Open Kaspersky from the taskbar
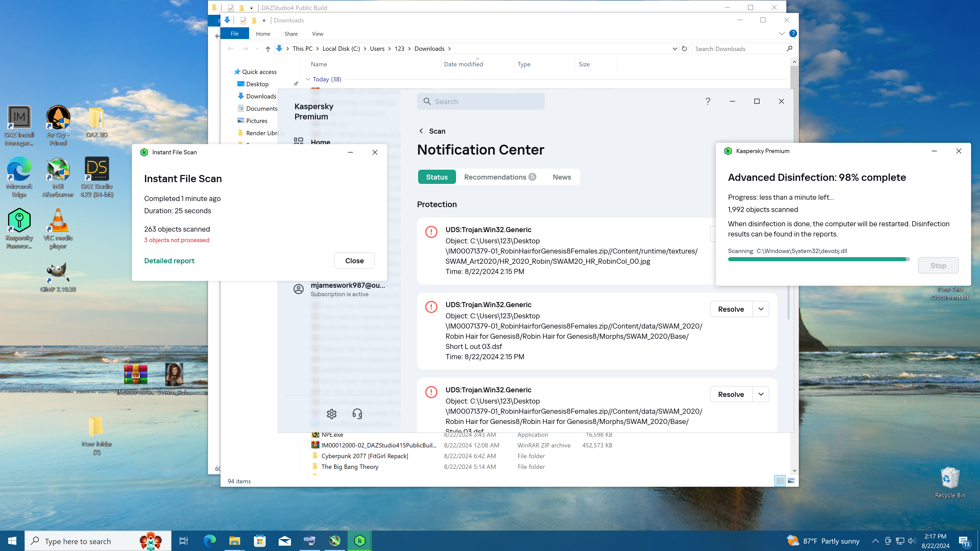This screenshot has width=980, height=551. click(x=360, y=541)
